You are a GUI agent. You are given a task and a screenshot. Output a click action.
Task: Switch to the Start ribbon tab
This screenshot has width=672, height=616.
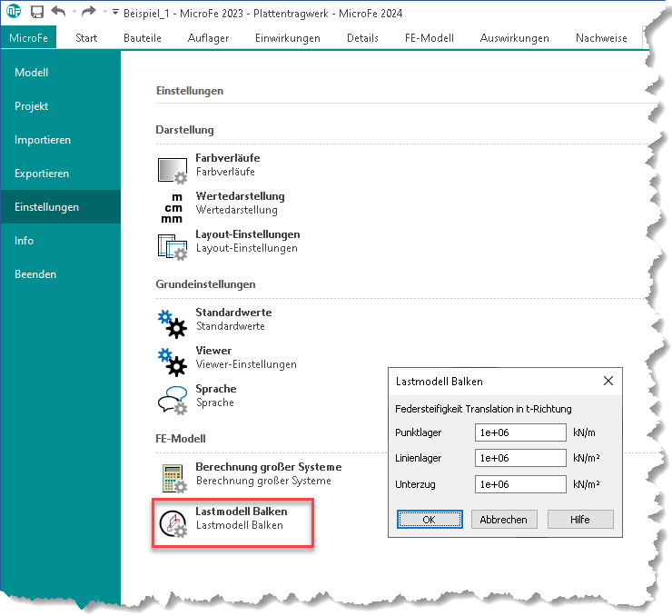click(86, 38)
